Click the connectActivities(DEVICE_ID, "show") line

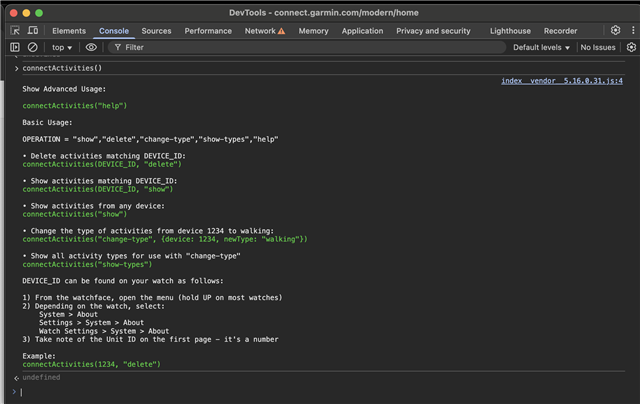pyautogui.click(x=98, y=189)
